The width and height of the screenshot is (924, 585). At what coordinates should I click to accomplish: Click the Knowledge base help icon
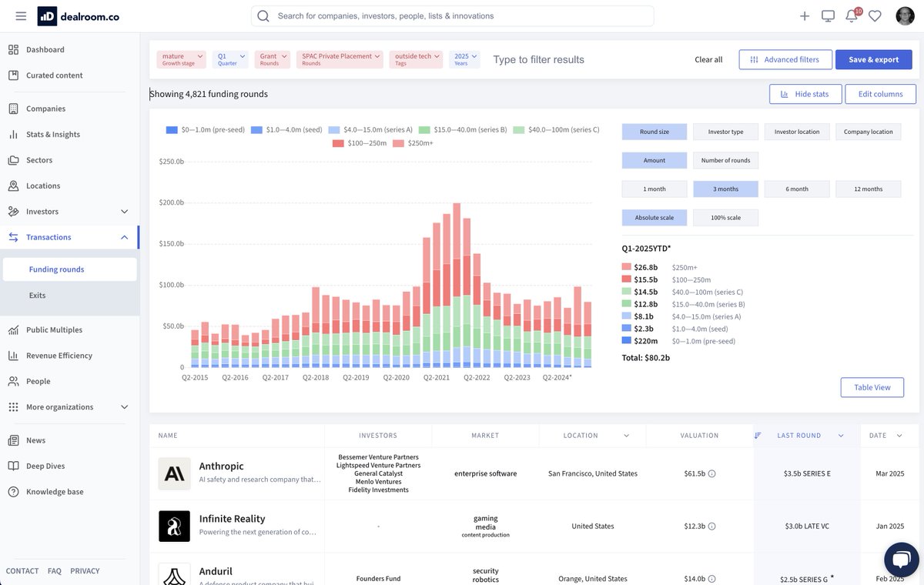(x=13, y=492)
